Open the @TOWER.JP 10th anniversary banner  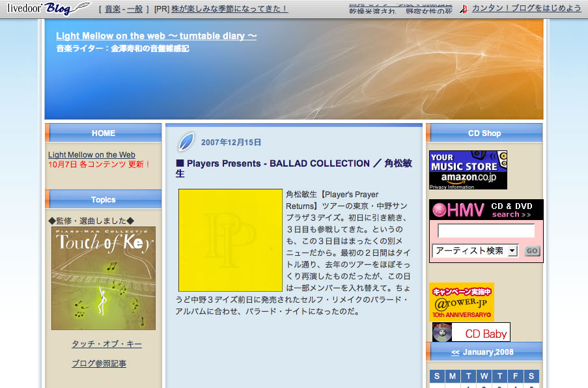click(x=461, y=301)
